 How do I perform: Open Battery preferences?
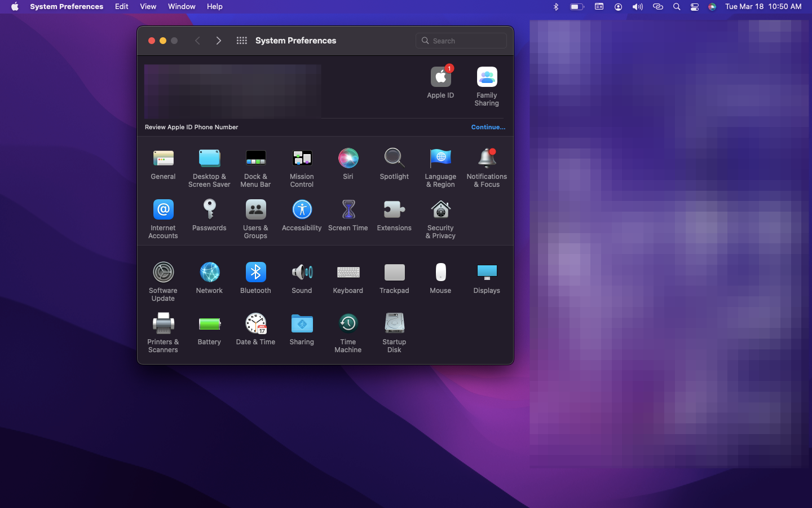point(209,330)
